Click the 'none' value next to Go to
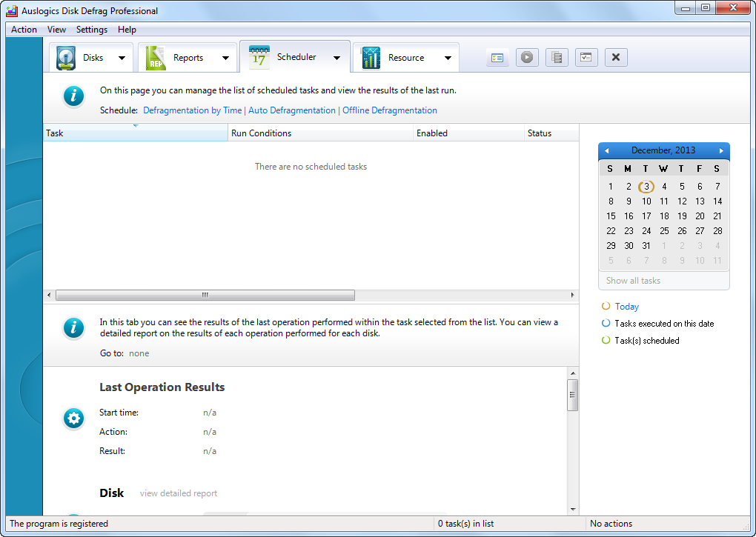Image resolution: width=756 pixels, height=537 pixels. pyautogui.click(x=139, y=353)
